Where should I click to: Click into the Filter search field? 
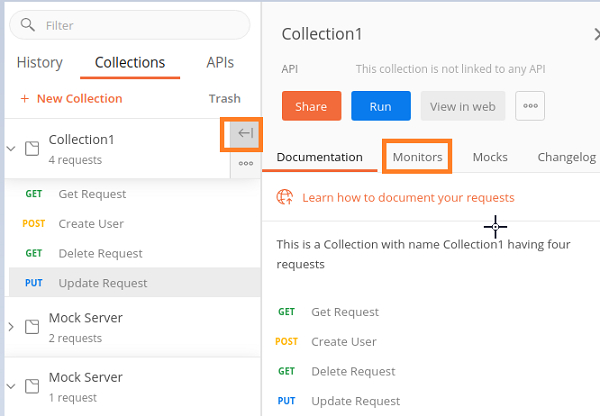click(x=140, y=25)
